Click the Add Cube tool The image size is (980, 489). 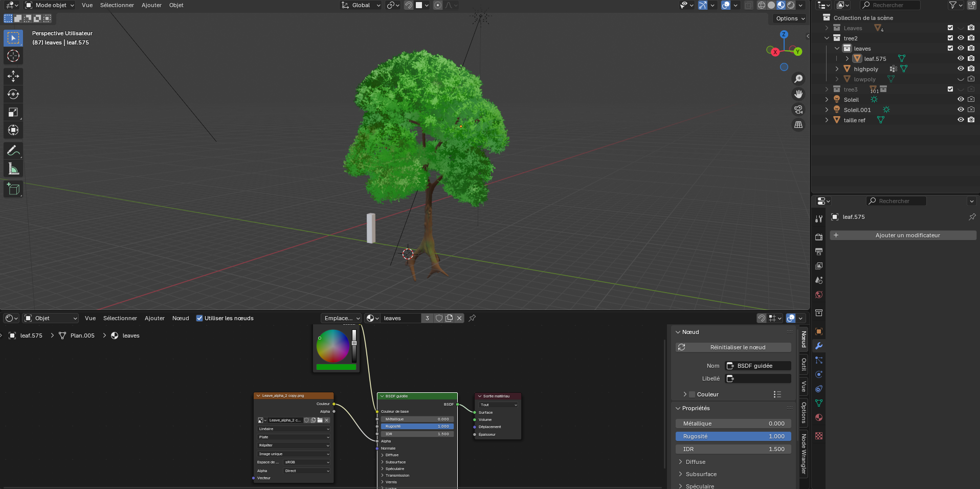[x=13, y=189]
